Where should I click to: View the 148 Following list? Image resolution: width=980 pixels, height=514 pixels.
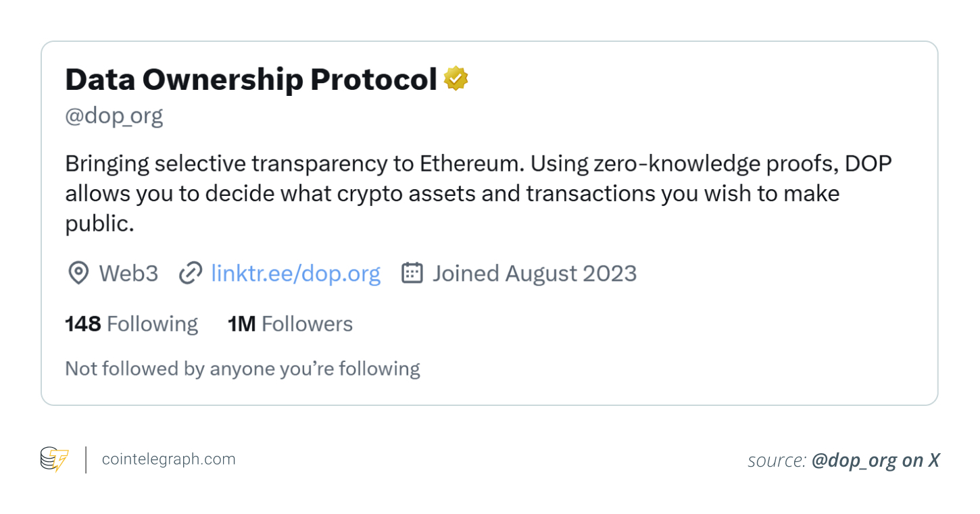click(x=132, y=324)
